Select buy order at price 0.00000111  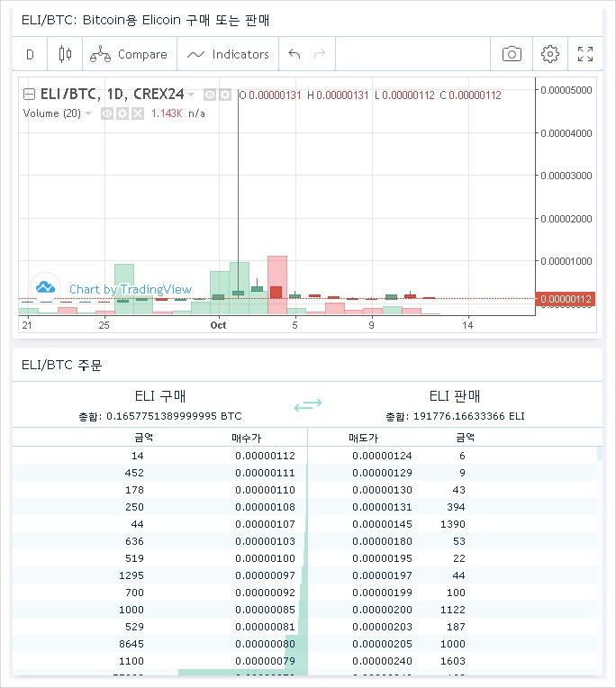tap(160, 473)
